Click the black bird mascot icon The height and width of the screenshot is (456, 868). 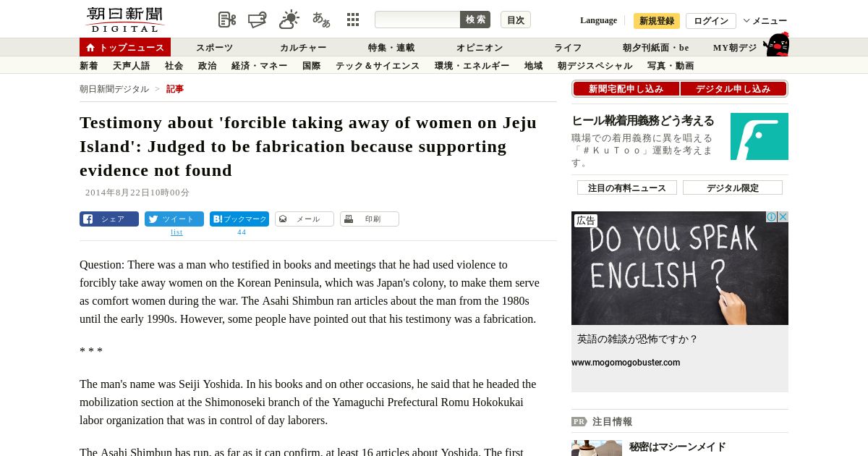[x=776, y=44]
